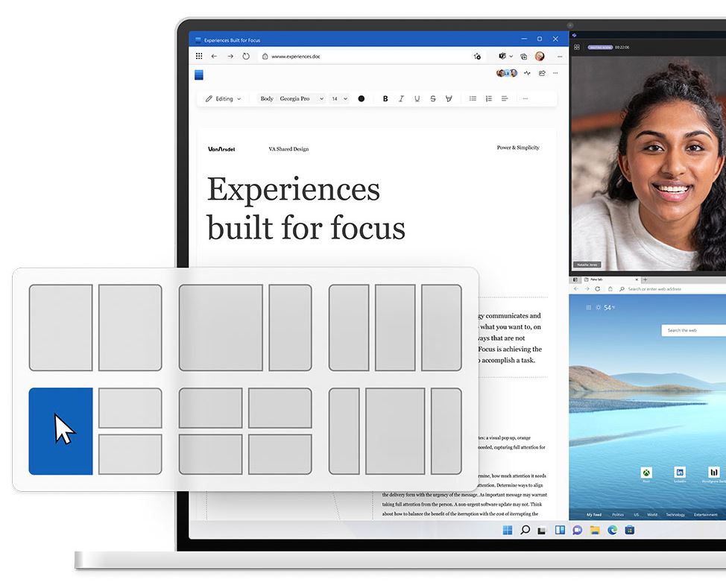This screenshot has height=588, width=726.
Task: Open formatting toolbar overflow ellipsis
Action: 525,98
